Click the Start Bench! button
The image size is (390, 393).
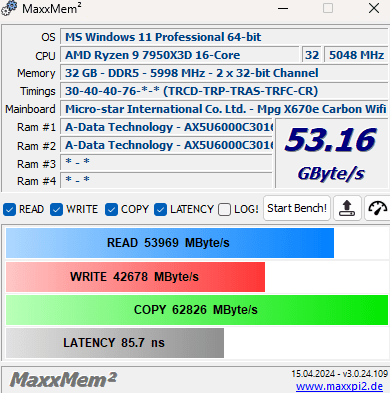coord(297,208)
